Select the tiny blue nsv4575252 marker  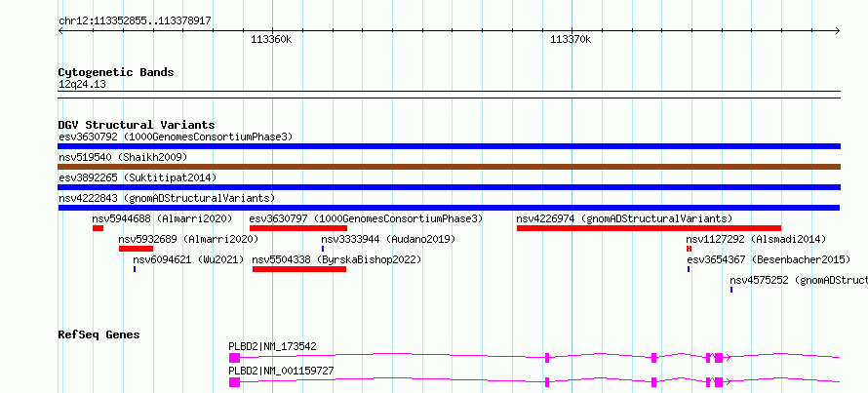pyautogui.click(x=731, y=290)
